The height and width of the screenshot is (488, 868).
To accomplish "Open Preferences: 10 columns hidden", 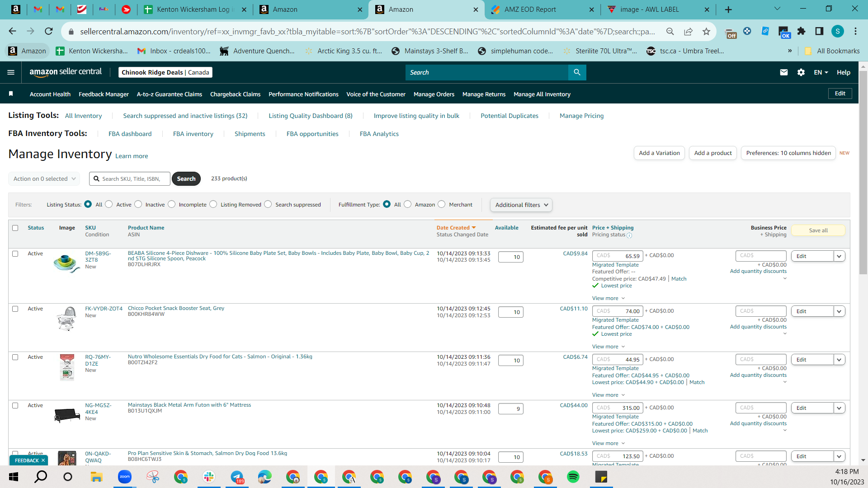I will pos(788,153).
